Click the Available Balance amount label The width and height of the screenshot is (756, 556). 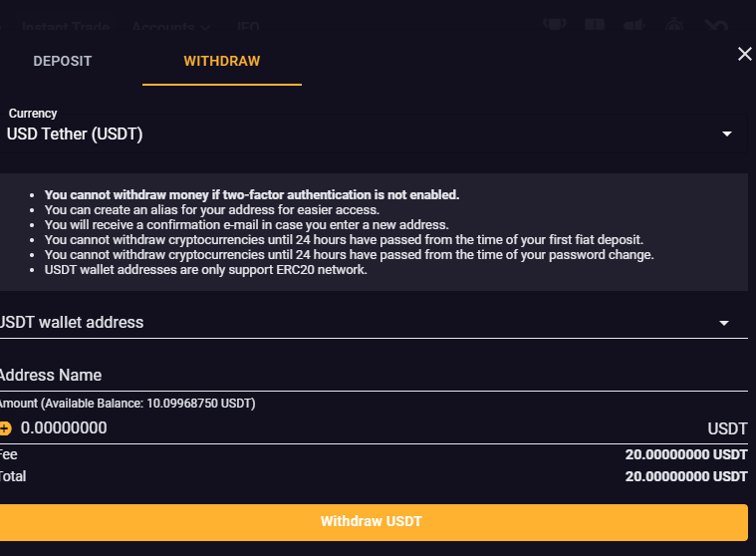tap(127, 404)
